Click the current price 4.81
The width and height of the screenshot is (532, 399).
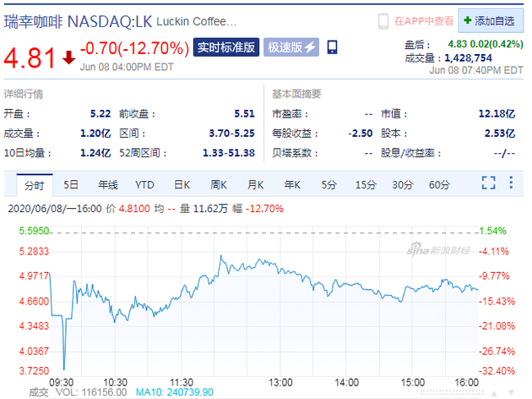(x=30, y=57)
